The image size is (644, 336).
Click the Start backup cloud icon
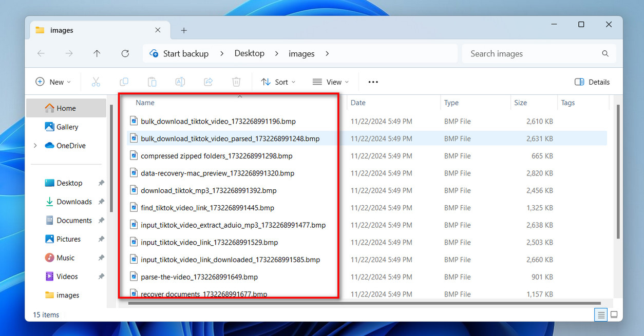154,53
